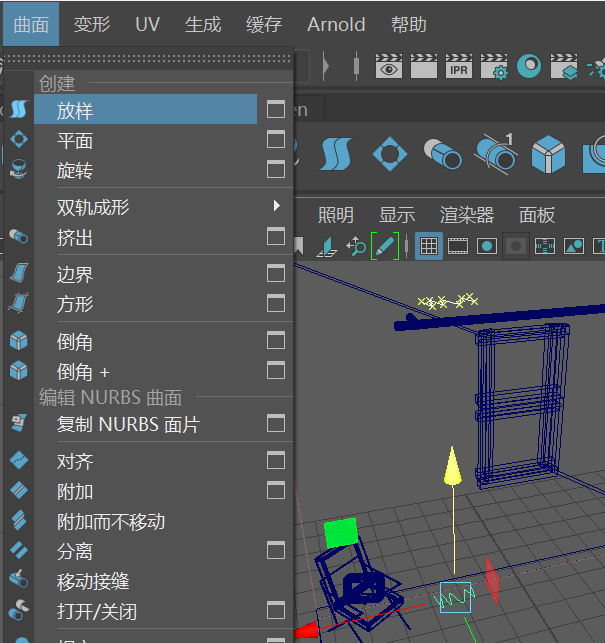Open viewport 面板 menu
The width and height of the screenshot is (605, 643).
[537, 215]
